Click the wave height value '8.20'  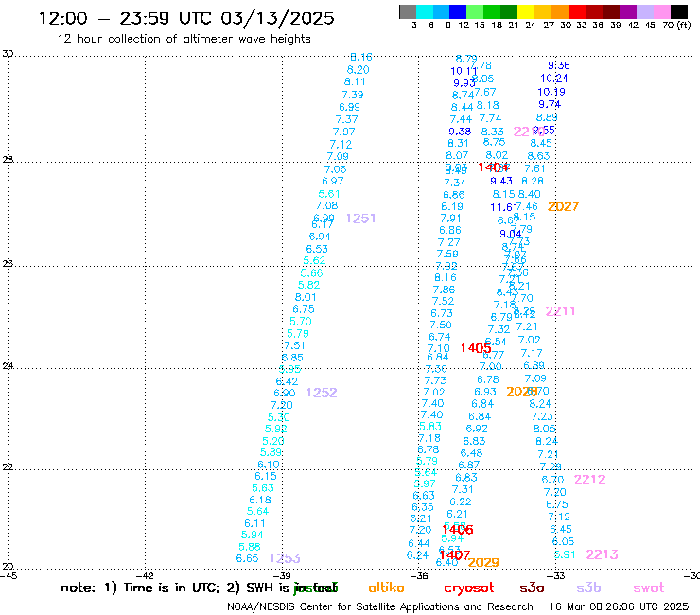coord(358,70)
